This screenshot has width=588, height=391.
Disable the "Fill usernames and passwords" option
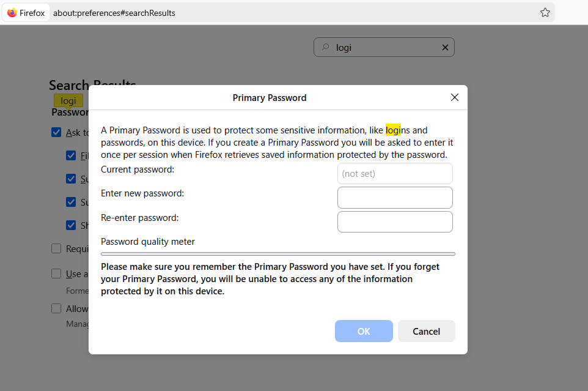point(72,155)
